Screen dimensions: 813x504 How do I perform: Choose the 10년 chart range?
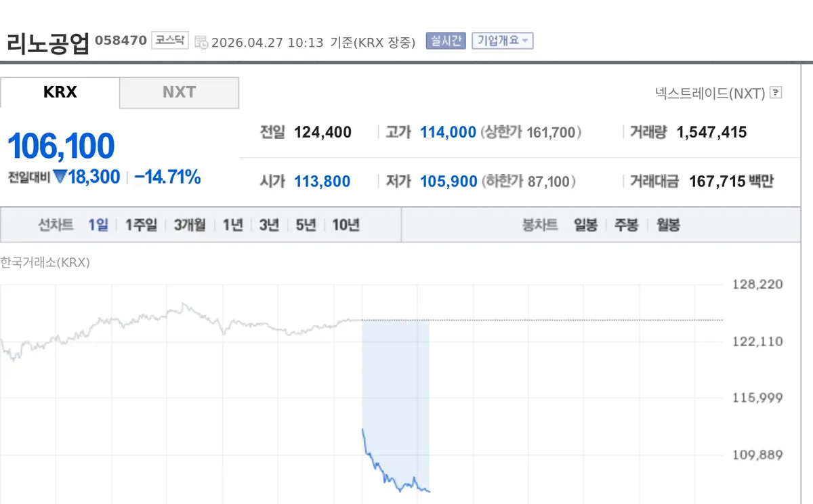(x=346, y=225)
